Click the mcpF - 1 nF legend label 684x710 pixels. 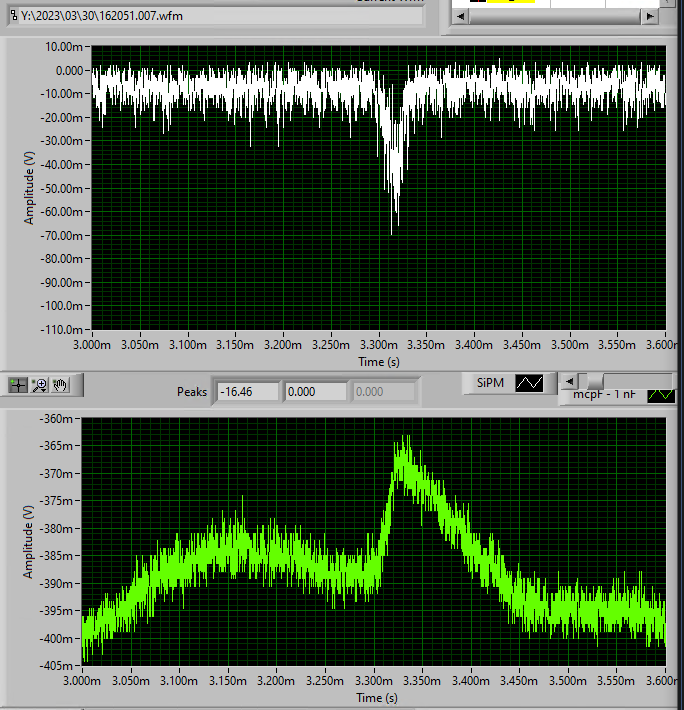click(604, 394)
